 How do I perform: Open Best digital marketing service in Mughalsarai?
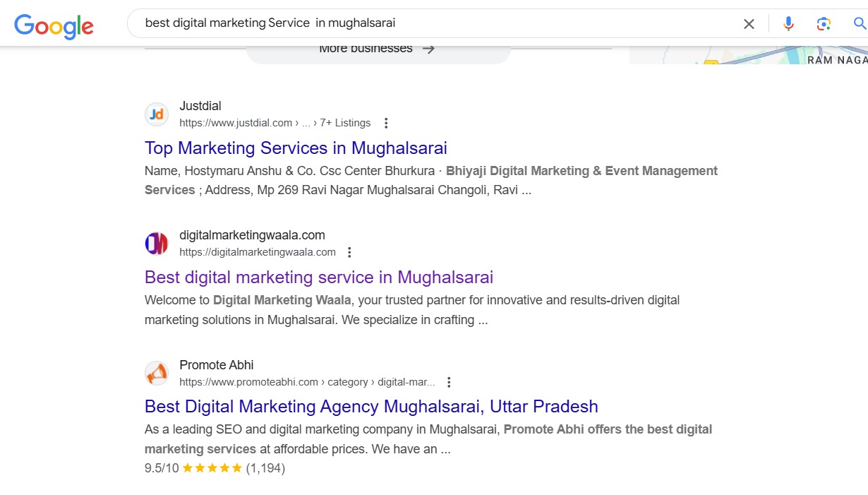tap(318, 278)
